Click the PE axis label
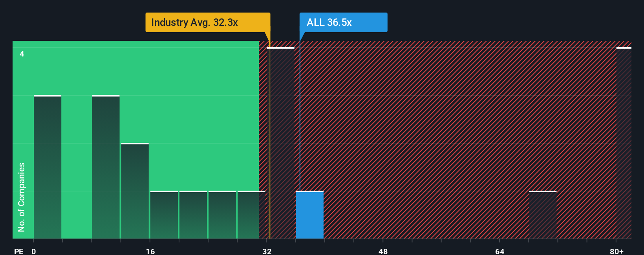 tap(19, 251)
